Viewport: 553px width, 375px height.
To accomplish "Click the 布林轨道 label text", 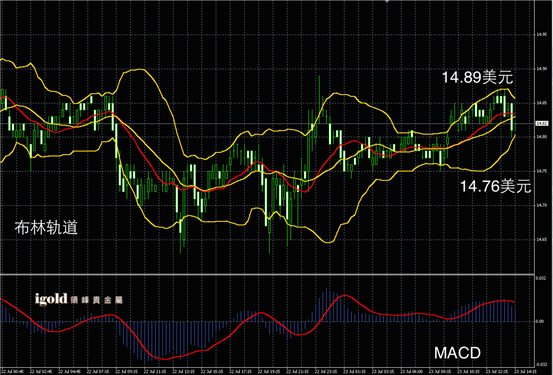I will [46, 228].
